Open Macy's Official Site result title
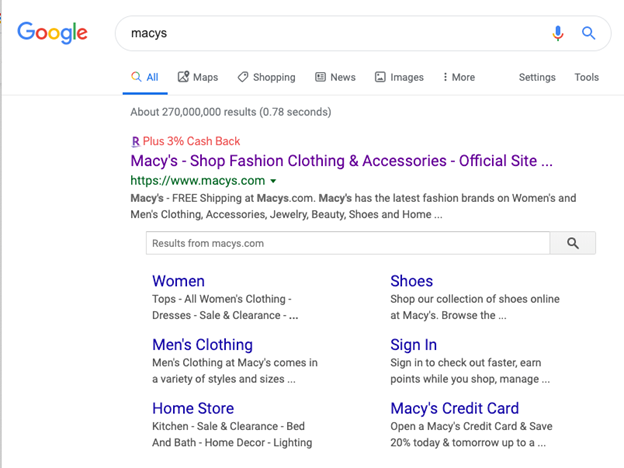The height and width of the screenshot is (468, 624). tap(341, 161)
